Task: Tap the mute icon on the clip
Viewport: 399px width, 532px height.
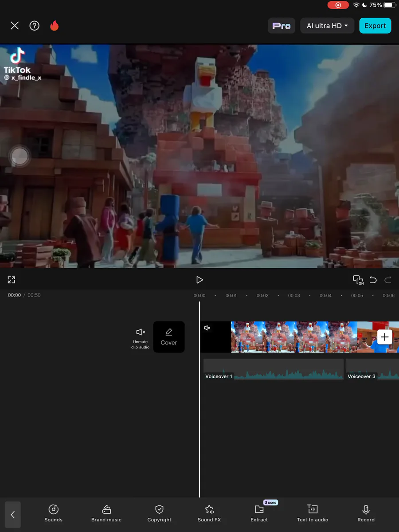Action: coord(207,328)
